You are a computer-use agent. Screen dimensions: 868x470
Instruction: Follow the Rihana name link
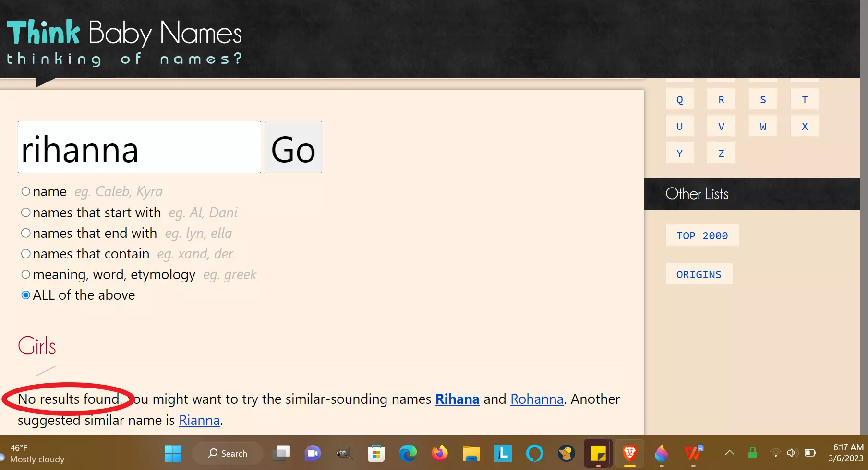click(x=457, y=399)
